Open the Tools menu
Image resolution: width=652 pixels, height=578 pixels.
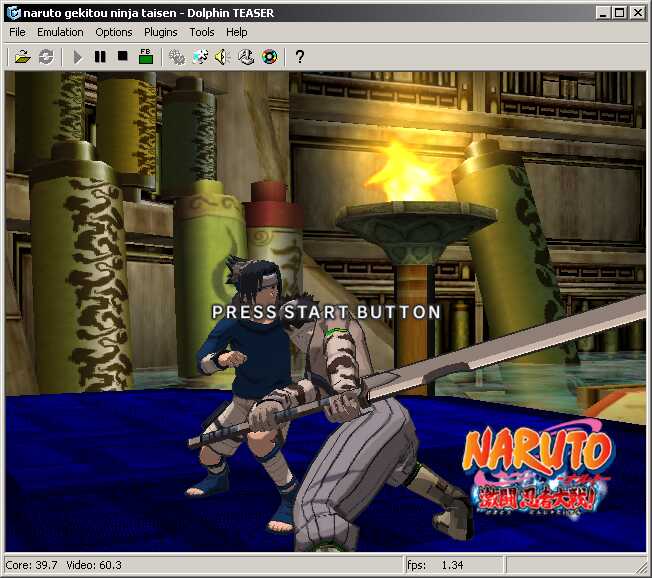pyautogui.click(x=202, y=32)
